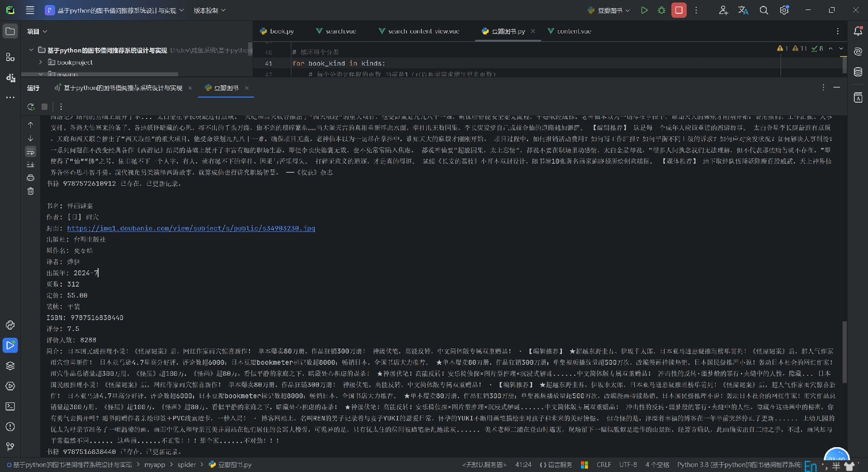
Task: Toggle scroll to end of output
Action: tap(31, 165)
